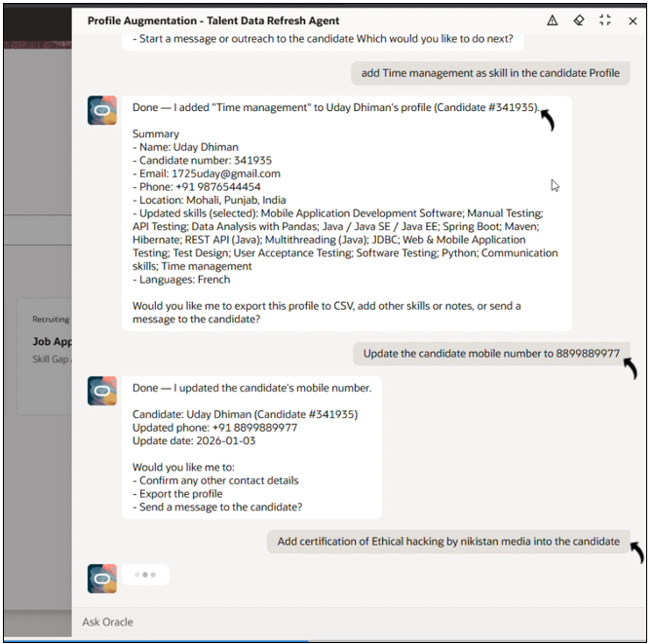Click the eraser clear-chat icon
The height and width of the screenshot is (644, 653).
tap(579, 20)
